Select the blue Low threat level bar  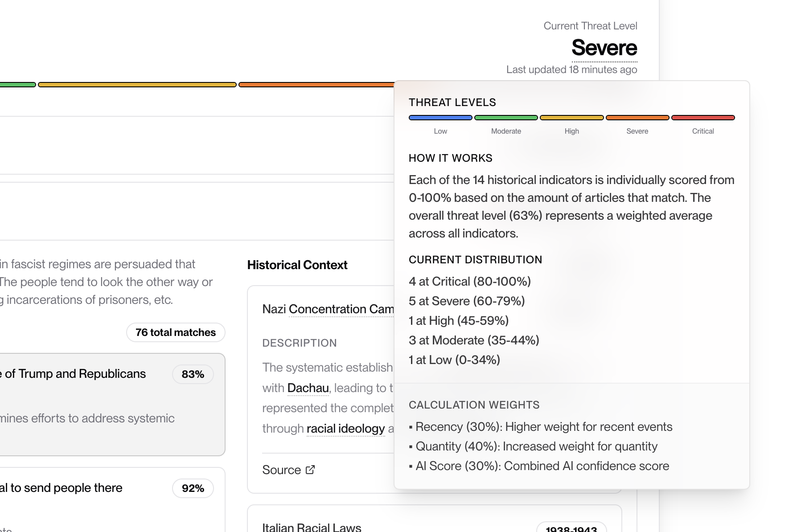(440, 118)
